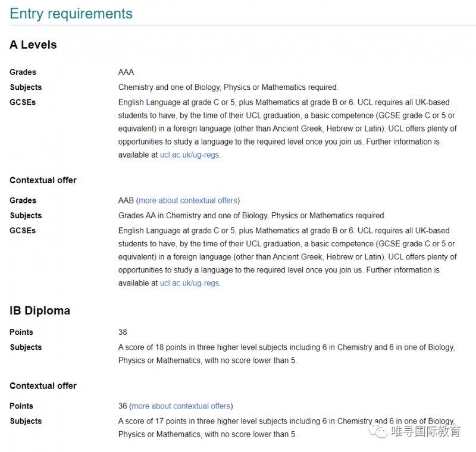The width and height of the screenshot is (476, 452).
Task: Click the Contextual offer heading below IB Diploma
Action: click(x=43, y=386)
